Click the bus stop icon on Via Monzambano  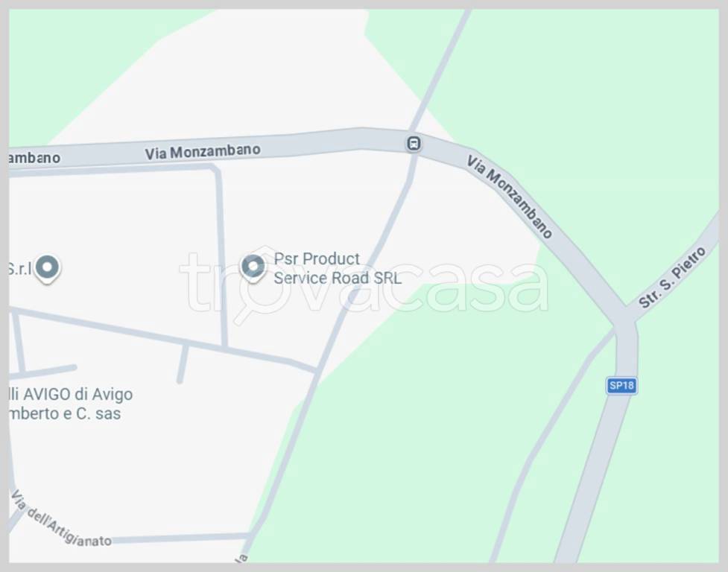(414, 144)
